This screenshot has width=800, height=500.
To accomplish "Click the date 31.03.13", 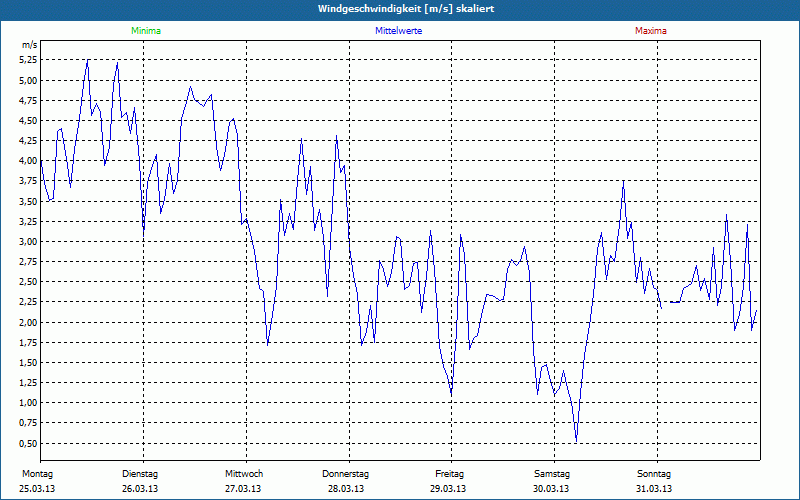I will click(654, 489).
